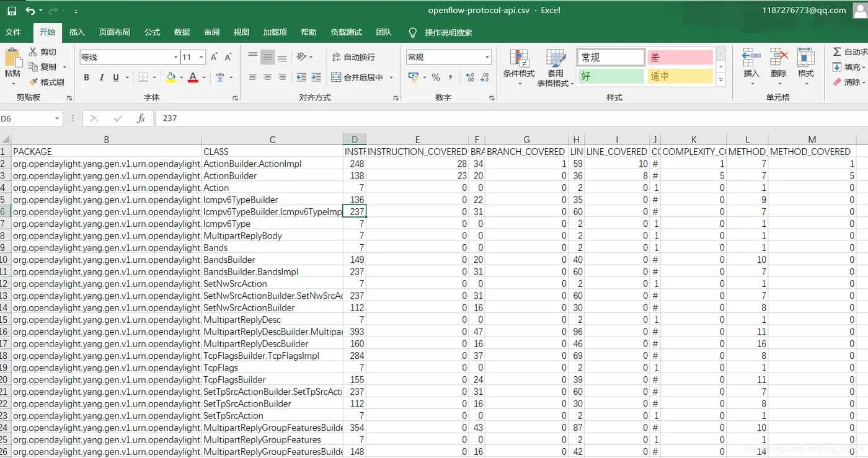
Task: Toggle Italic formatting
Action: (101, 77)
